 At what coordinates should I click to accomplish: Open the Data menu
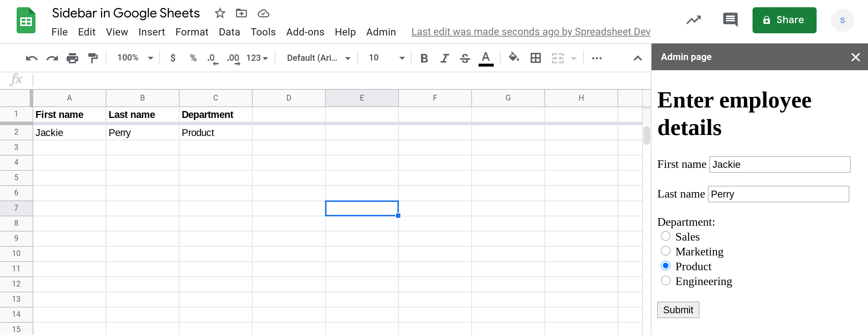click(x=229, y=32)
